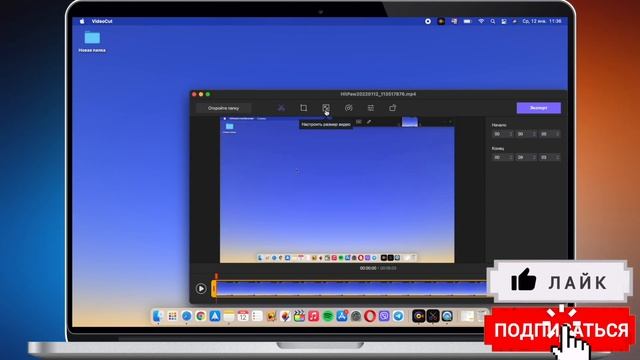Open Telegram from the Dock

tap(398, 316)
